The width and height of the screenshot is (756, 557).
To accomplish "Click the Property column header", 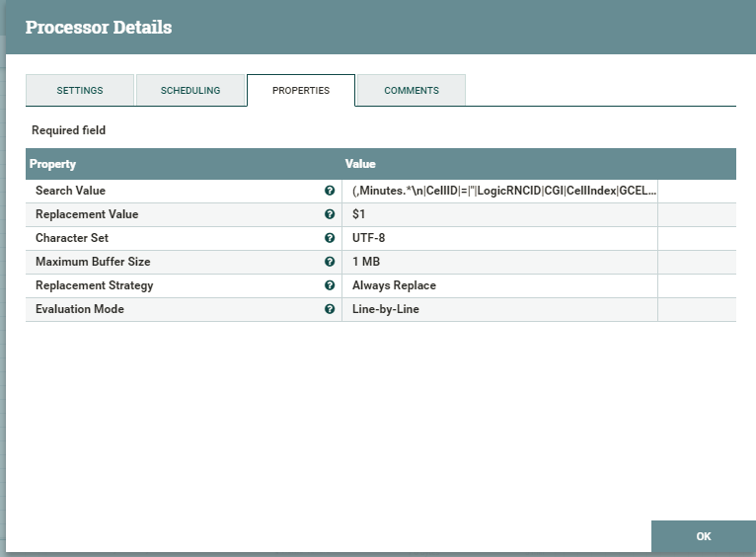I will (53, 164).
